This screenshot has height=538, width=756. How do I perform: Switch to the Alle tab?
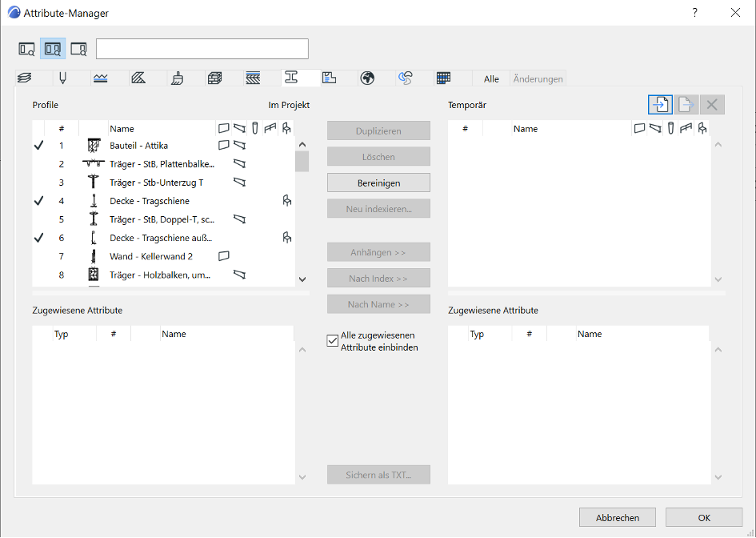491,78
